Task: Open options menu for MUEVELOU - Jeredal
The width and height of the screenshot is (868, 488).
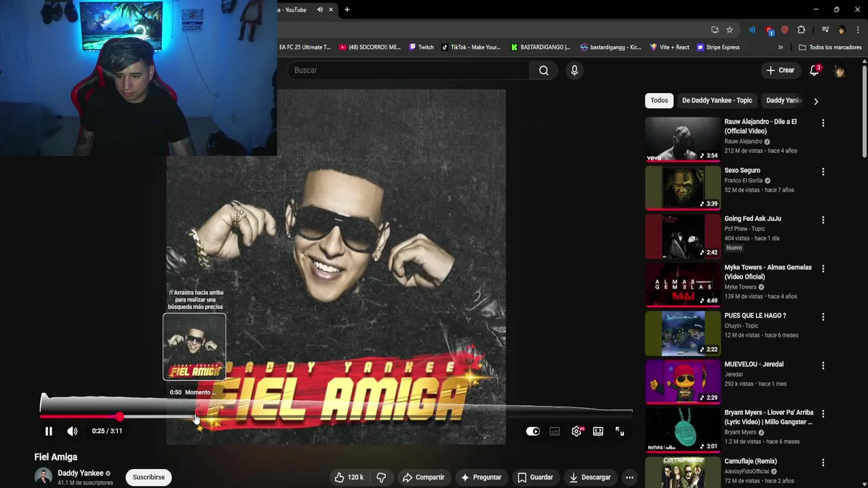Action: (x=823, y=366)
